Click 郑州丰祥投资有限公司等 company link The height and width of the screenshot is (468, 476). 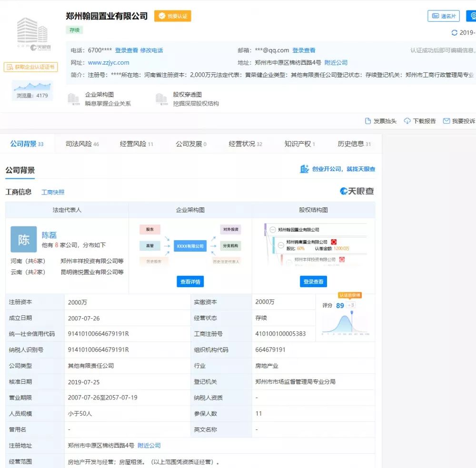92,261
